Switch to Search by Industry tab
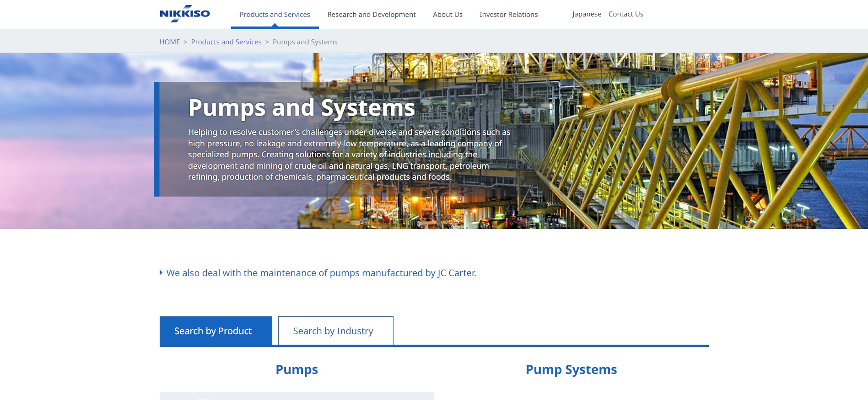Image resolution: width=868 pixels, height=400 pixels. coord(335,331)
